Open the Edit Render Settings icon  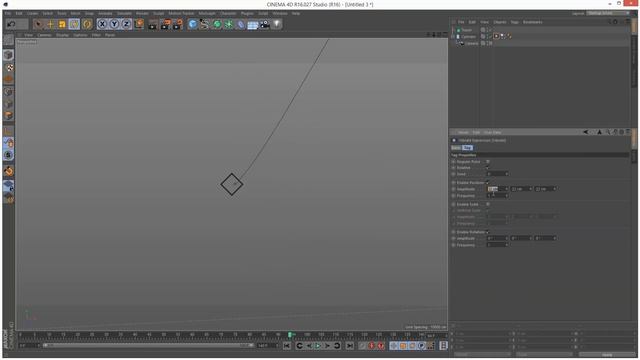click(x=178, y=24)
